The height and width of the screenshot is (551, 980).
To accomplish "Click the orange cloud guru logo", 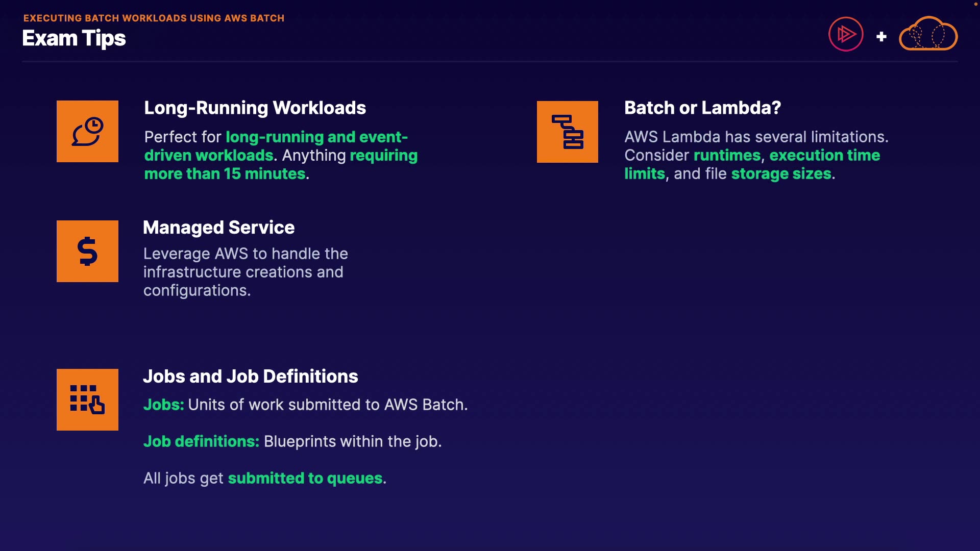I will coord(928,34).
